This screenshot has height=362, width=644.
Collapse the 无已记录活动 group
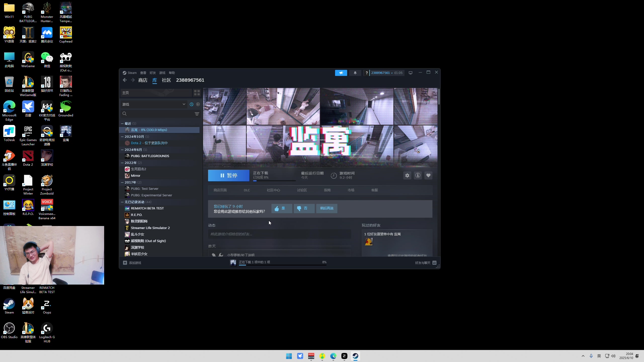tap(122, 202)
